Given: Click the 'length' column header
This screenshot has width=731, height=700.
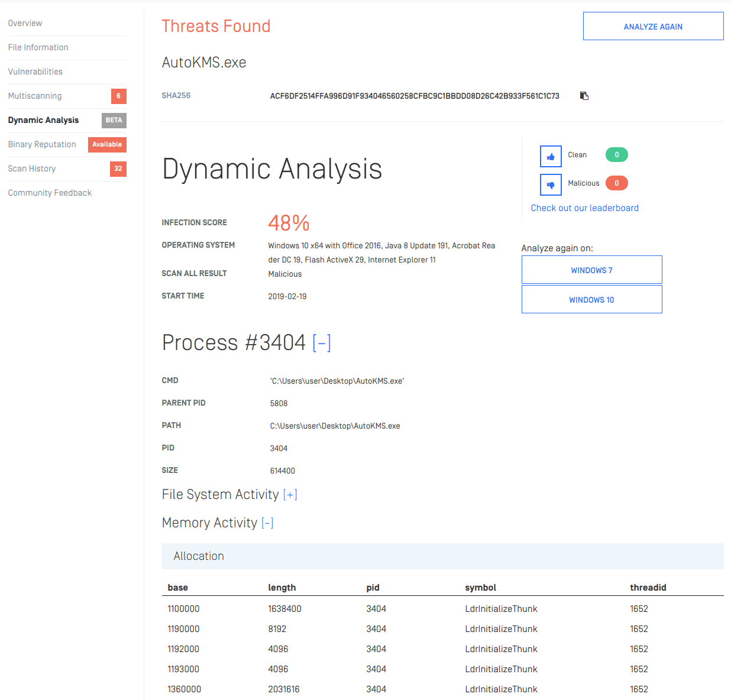Looking at the screenshot, I should (x=282, y=588).
